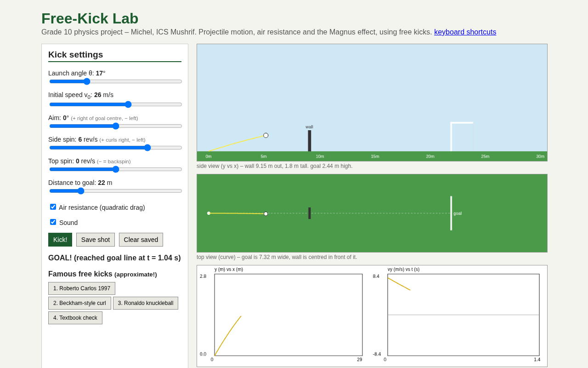Click the vy vs t graph
This screenshot has width=588, height=368.
(x=464, y=315)
